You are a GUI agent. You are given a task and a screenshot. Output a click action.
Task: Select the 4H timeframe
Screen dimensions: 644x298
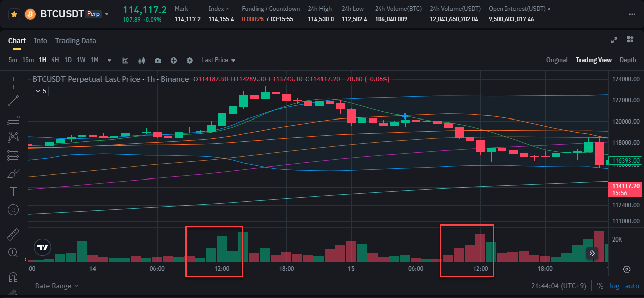[x=55, y=60]
